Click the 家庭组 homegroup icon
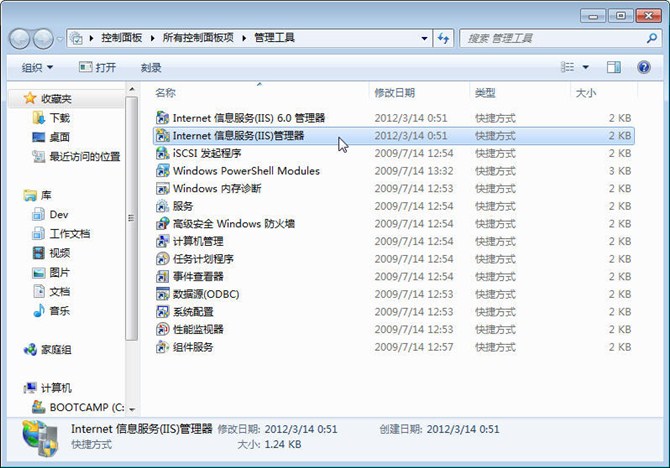Viewport: 670px width, 468px height. tap(30, 350)
